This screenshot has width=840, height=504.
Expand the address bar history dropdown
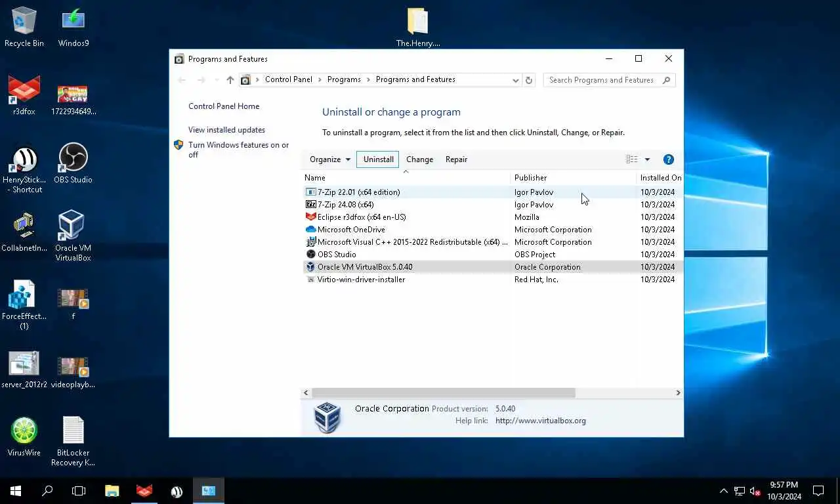(516, 80)
